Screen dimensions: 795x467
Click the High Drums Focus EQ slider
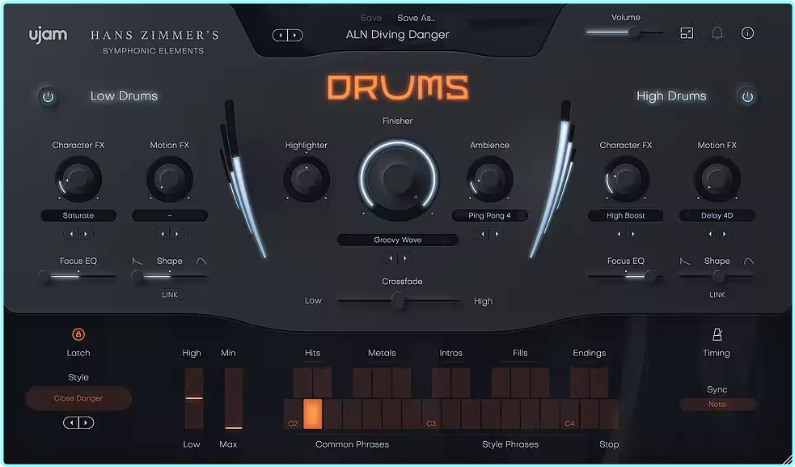(626, 276)
